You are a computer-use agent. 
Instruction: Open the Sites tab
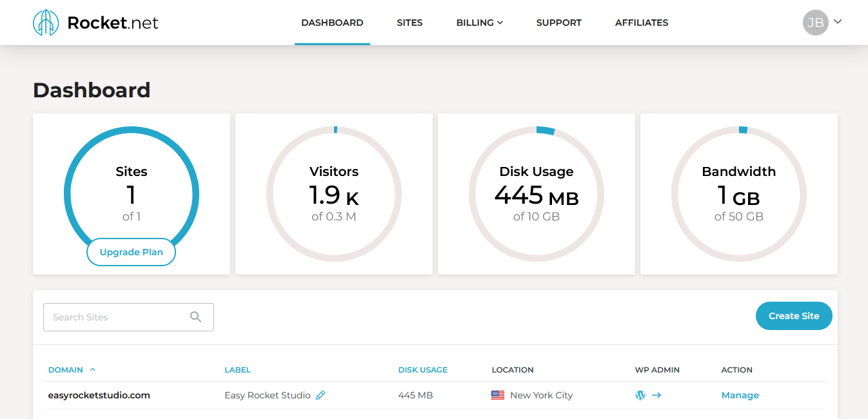tap(409, 23)
